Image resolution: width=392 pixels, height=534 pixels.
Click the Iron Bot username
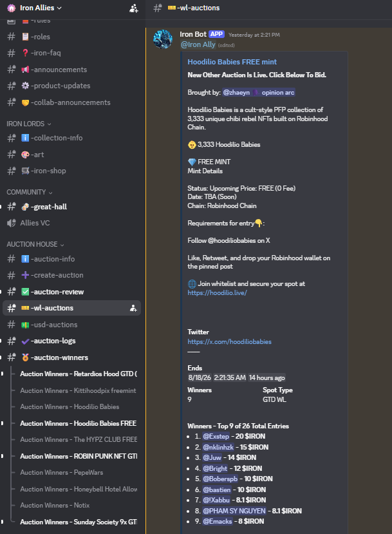(193, 34)
